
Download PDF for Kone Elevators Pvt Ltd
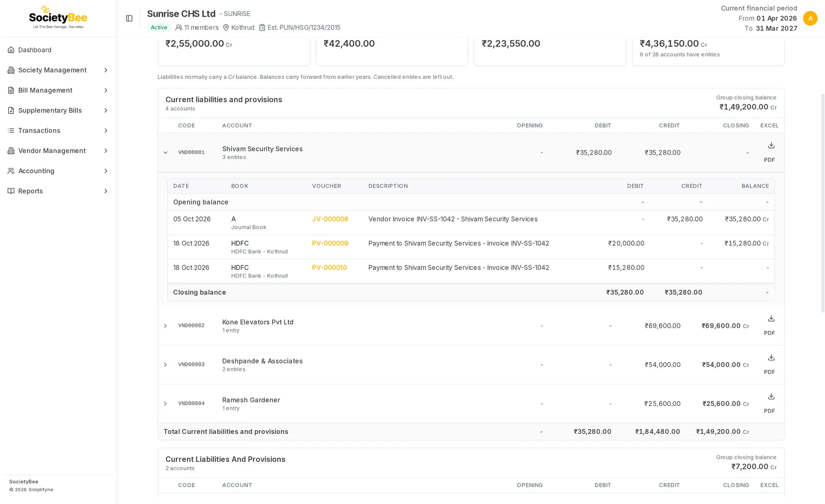769,333
